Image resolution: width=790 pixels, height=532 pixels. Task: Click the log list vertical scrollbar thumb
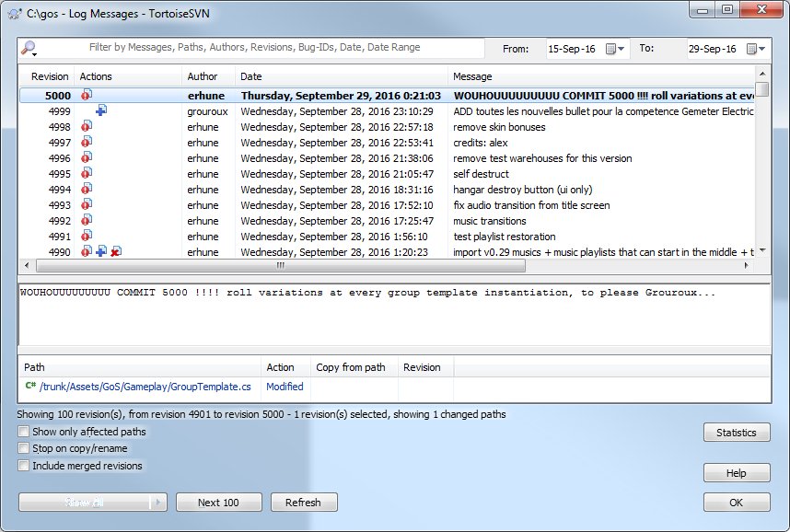click(762, 89)
